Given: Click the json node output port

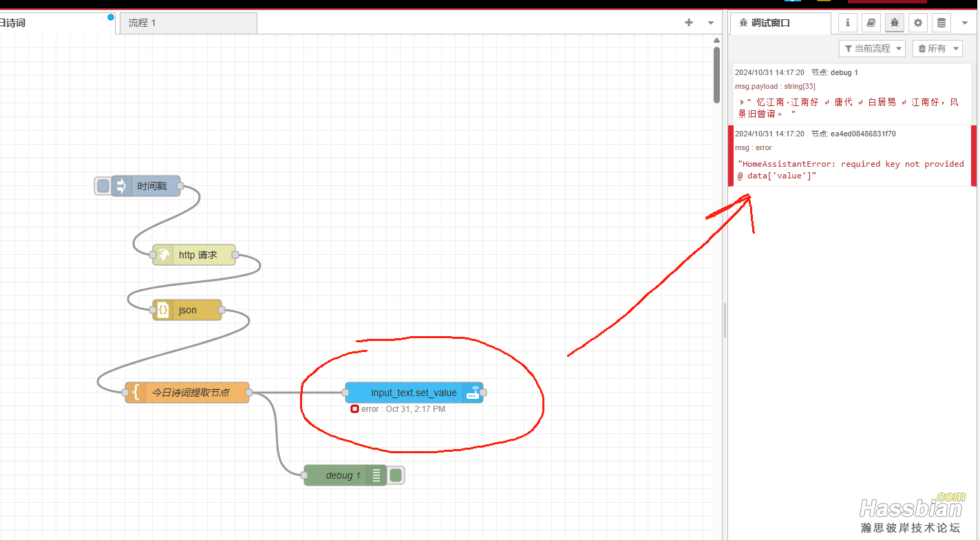Looking at the screenshot, I should point(222,310).
